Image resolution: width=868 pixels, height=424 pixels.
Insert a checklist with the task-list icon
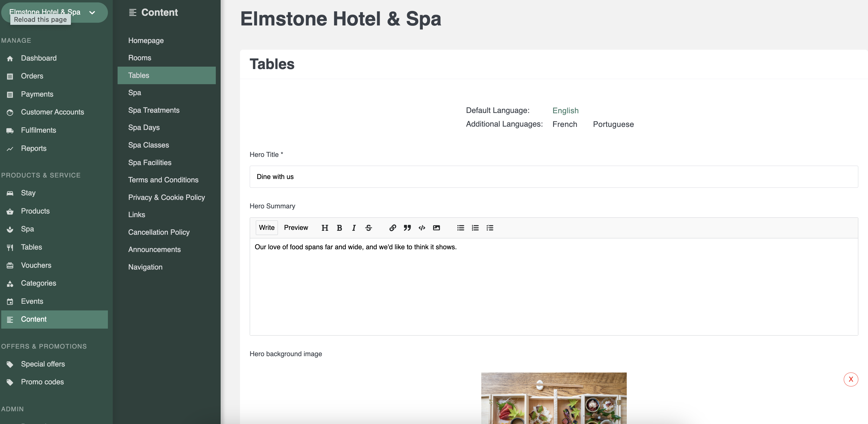coord(489,228)
